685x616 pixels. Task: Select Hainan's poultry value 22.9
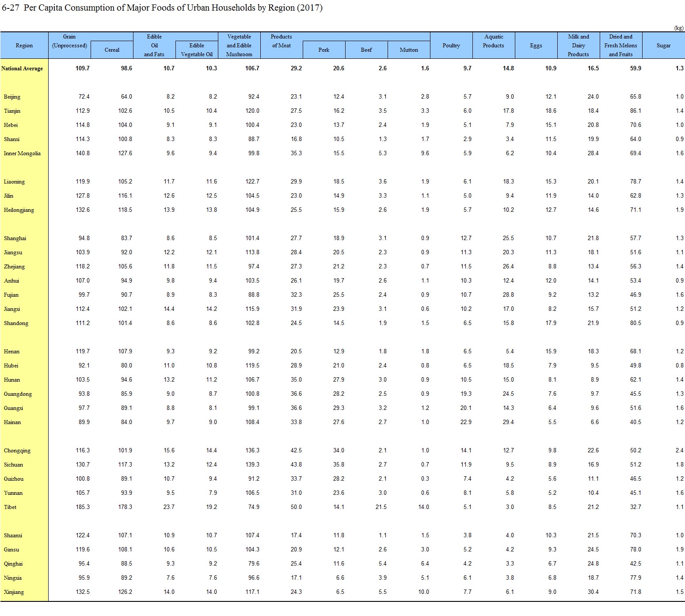tap(466, 422)
